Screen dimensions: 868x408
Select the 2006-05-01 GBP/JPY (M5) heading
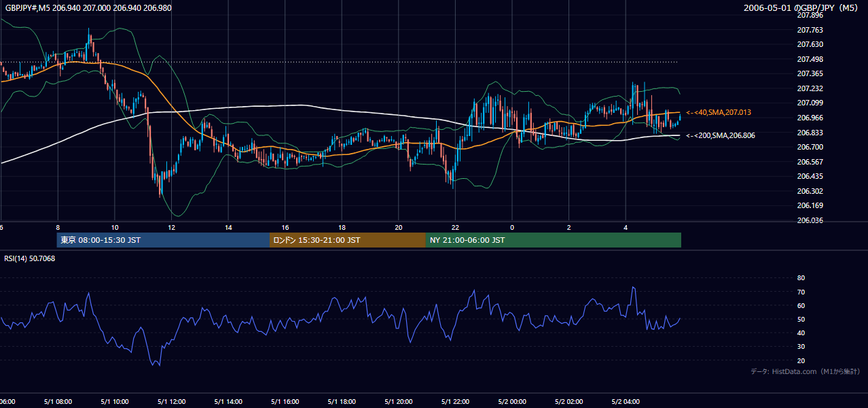point(801,7)
